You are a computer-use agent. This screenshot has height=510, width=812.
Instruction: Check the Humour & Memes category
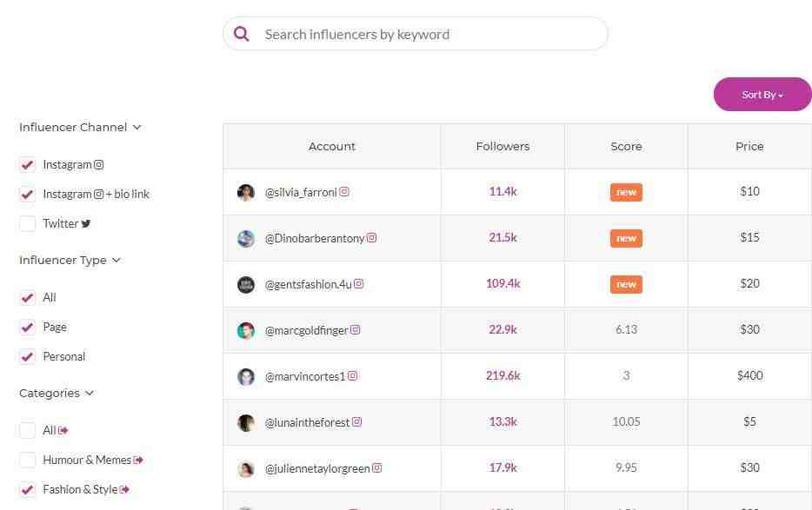(x=28, y=460)
